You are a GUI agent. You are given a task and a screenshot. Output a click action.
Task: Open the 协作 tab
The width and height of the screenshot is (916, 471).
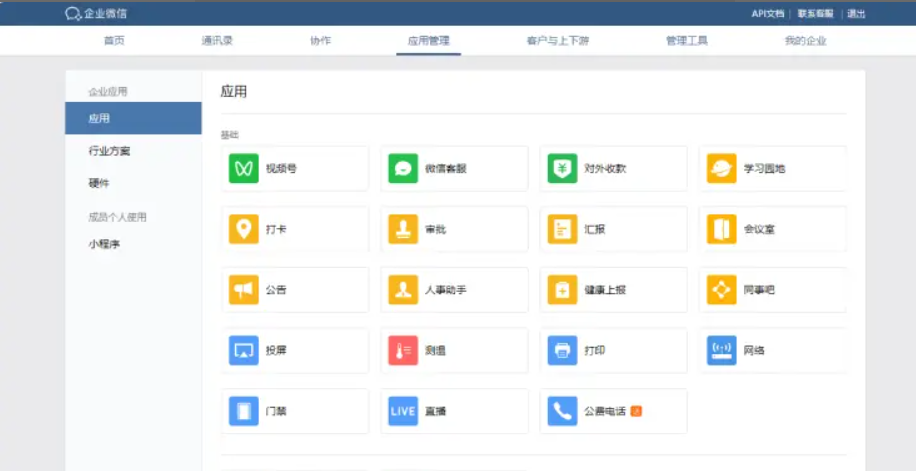coord(321,41)
